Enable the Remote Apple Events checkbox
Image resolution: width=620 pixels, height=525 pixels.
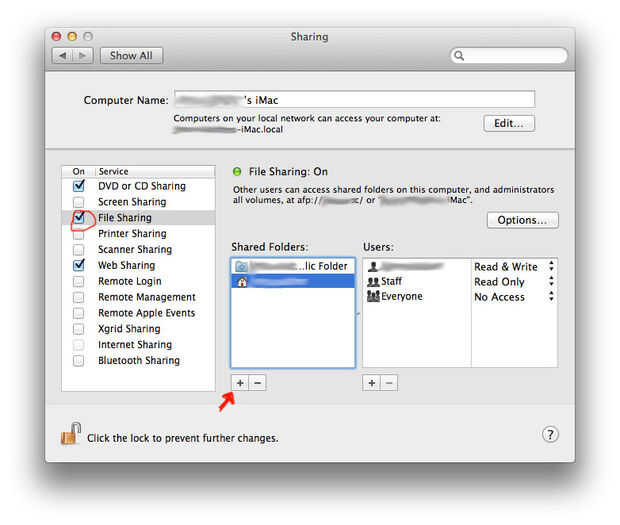(79, 313)
